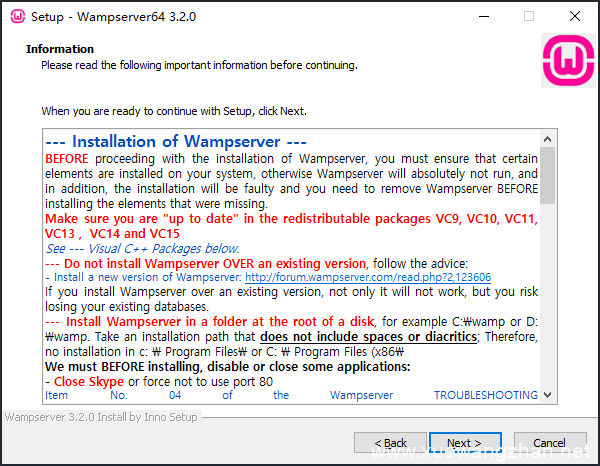Click the 'Installation of Wampserver' heading
This screenshot has height=466, width=600.
177,142
